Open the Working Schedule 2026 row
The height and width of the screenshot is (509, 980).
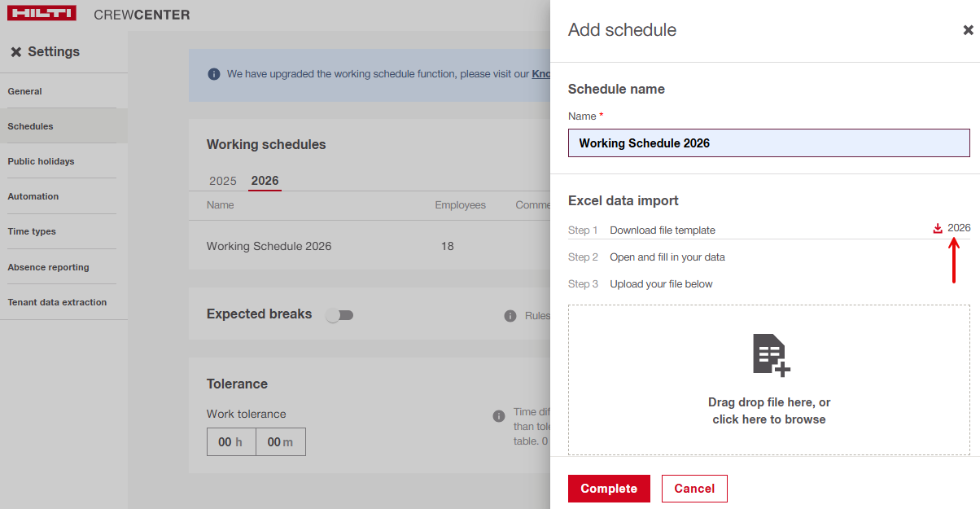(269, 246)
